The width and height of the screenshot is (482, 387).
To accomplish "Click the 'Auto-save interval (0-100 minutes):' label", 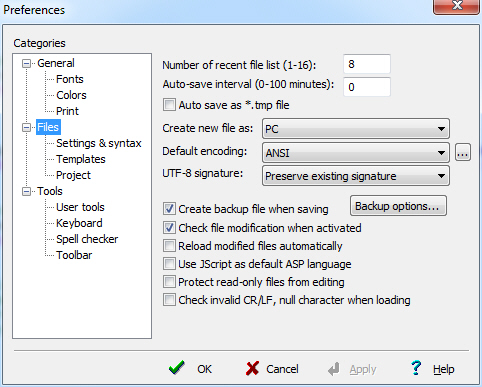I will [x=248, y=84].
